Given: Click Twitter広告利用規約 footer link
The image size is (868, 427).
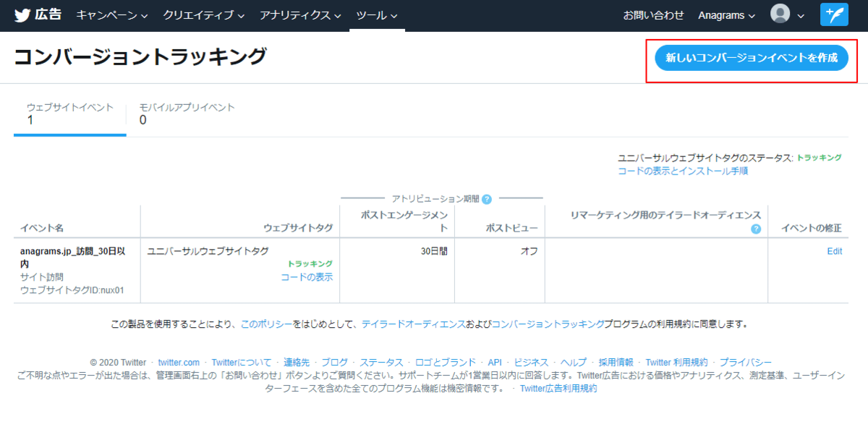Looking at the screenshot, I should 558,388.
